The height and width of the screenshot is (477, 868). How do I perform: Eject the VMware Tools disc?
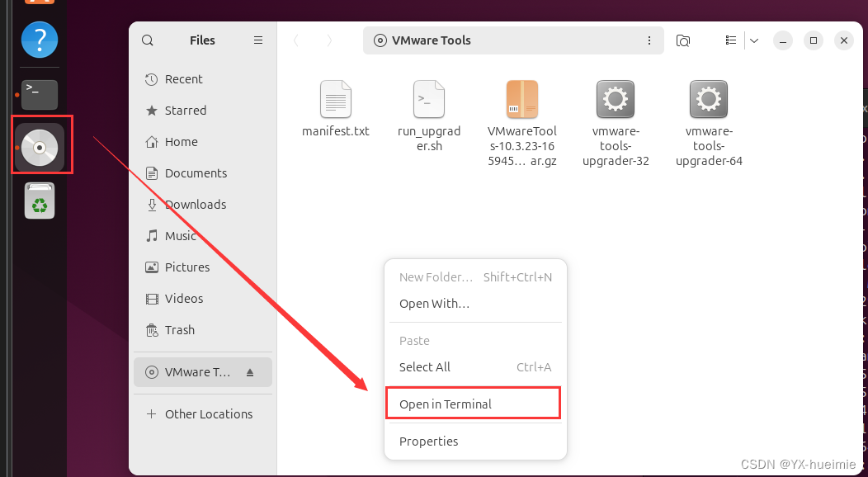pyautogui.click(x=250, y=372)
